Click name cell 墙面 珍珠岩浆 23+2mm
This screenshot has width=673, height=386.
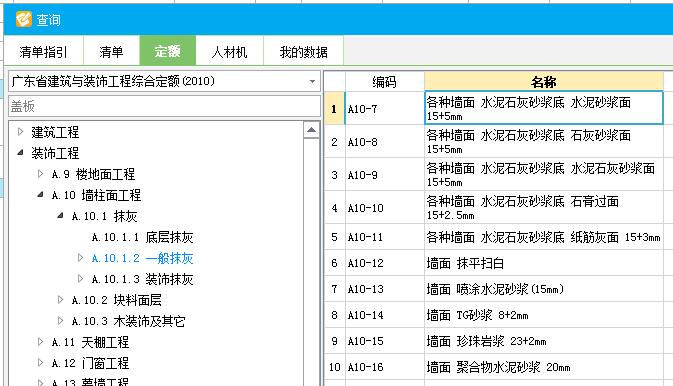[544, 341]
